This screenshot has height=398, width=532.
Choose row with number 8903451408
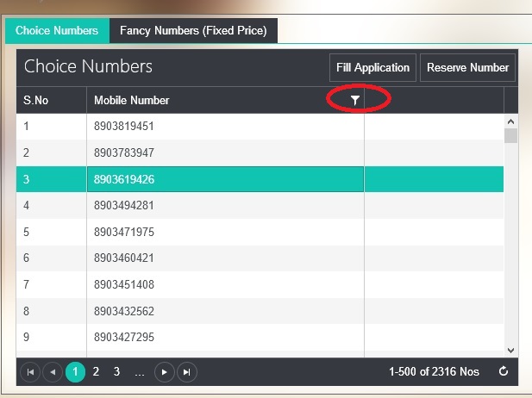[x=124, y=284]
